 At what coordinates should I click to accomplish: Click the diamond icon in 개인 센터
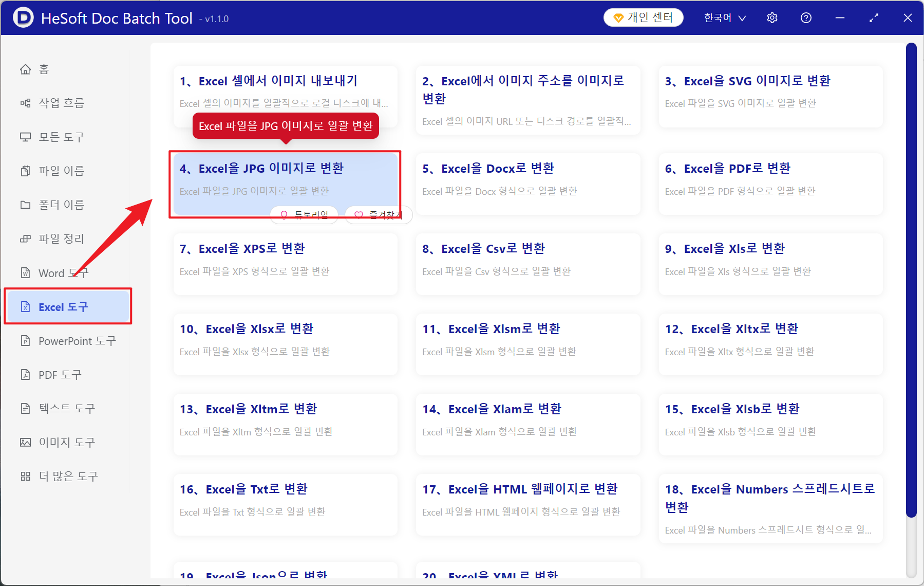[x=618, y=18]
